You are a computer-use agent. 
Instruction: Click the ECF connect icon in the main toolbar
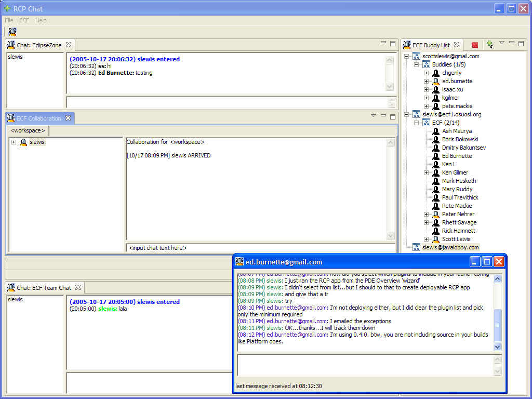point(12,32)
